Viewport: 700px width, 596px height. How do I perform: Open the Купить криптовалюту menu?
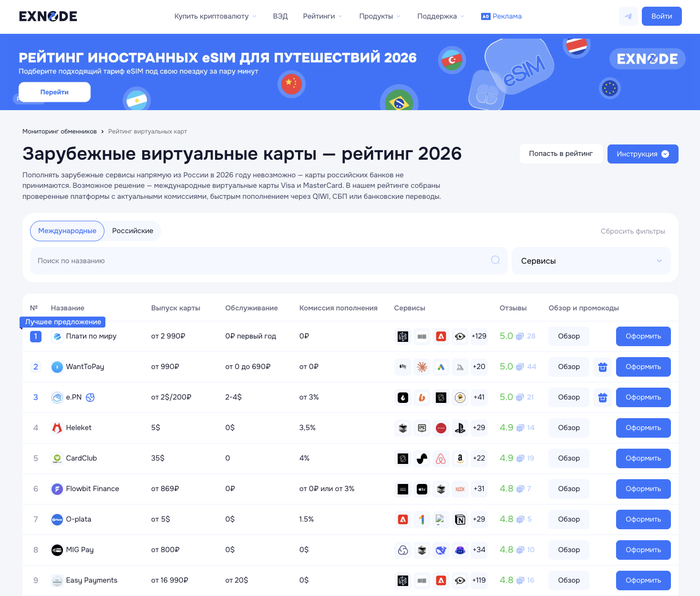pyautogui.click(x=215, y=17)
